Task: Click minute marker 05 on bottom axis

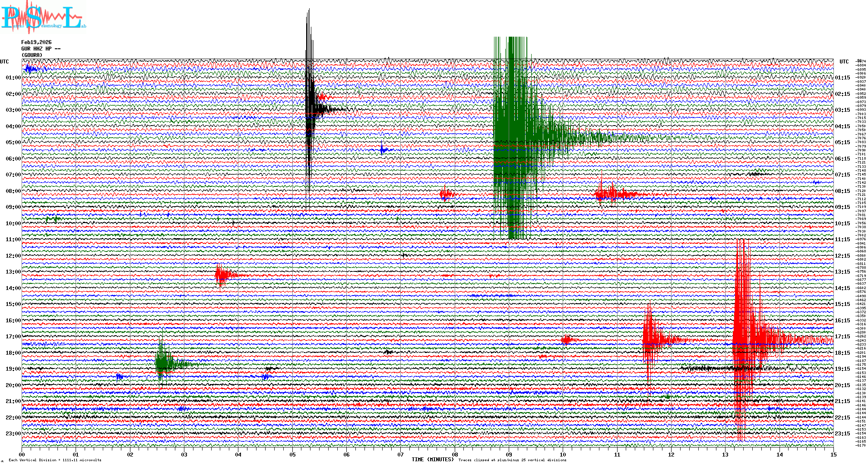Action: [x=293, y=454]
